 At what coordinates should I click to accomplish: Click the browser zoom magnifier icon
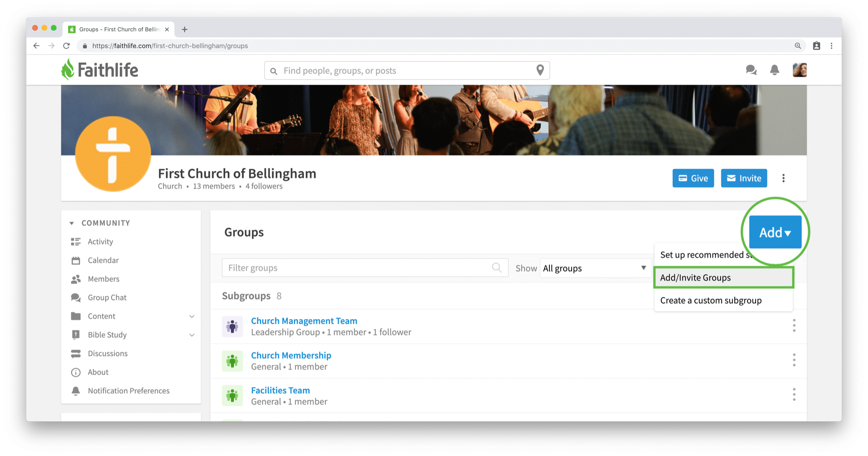[x=798, y=46]
